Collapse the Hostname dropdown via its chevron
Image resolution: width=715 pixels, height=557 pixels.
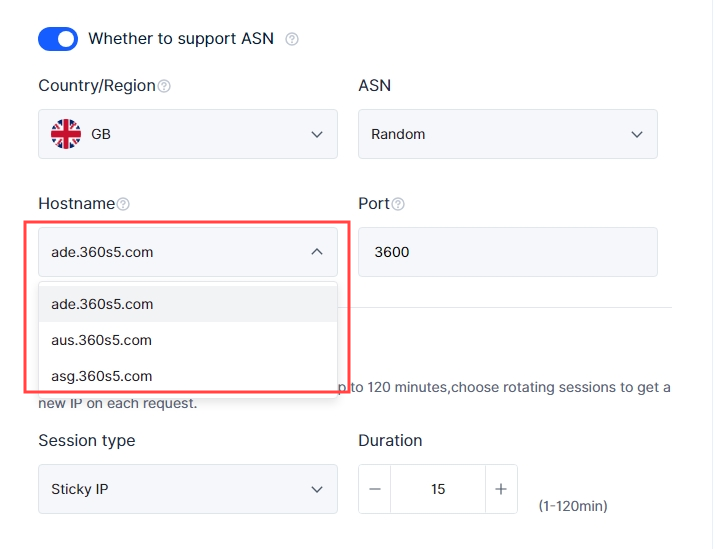317,252
